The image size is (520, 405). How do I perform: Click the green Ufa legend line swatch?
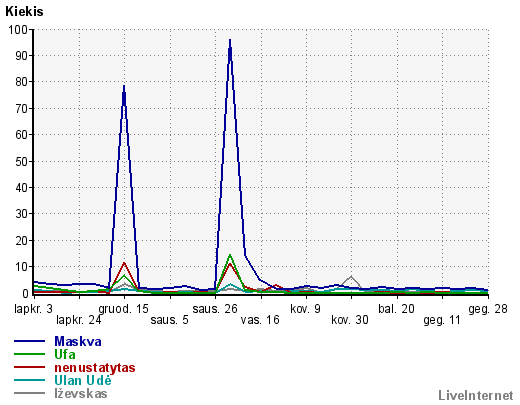coord(29,354)
